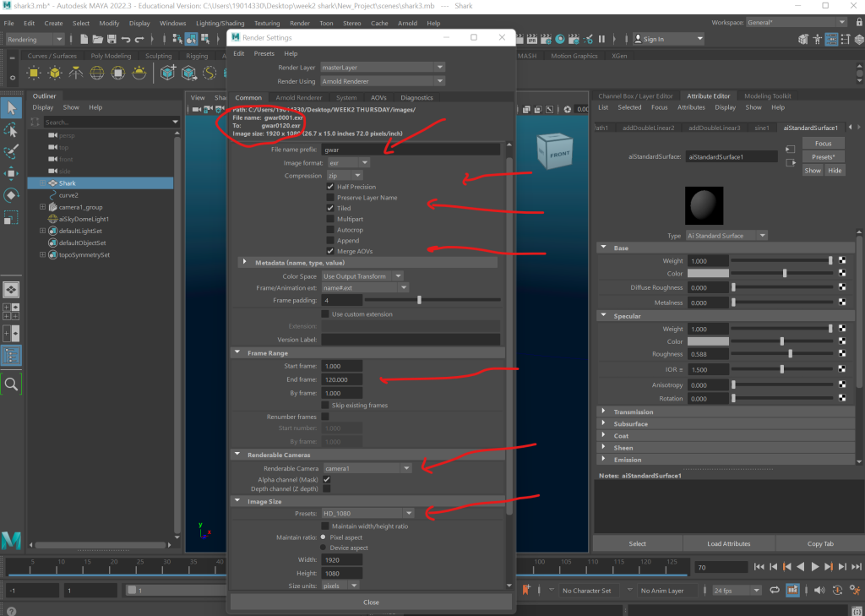This screenshot has width=865, height=616.
Task: Click the Base Color swatch
Action: point(708,273)
